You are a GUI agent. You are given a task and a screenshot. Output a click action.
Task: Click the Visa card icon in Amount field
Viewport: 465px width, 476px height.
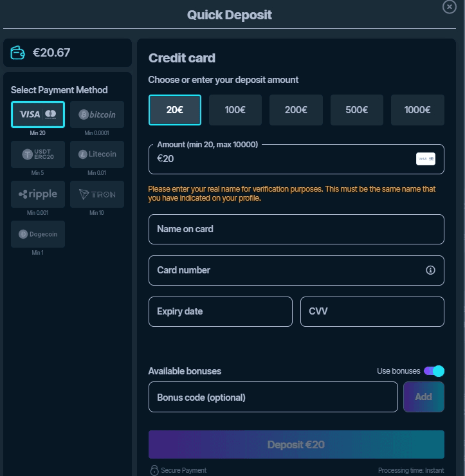[x=426, y=159]
